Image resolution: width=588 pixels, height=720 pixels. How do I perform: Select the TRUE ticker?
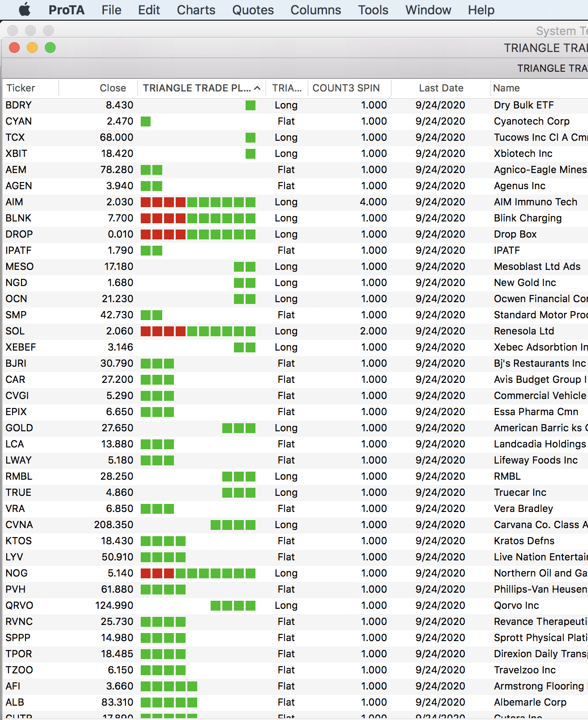[18, 492]
